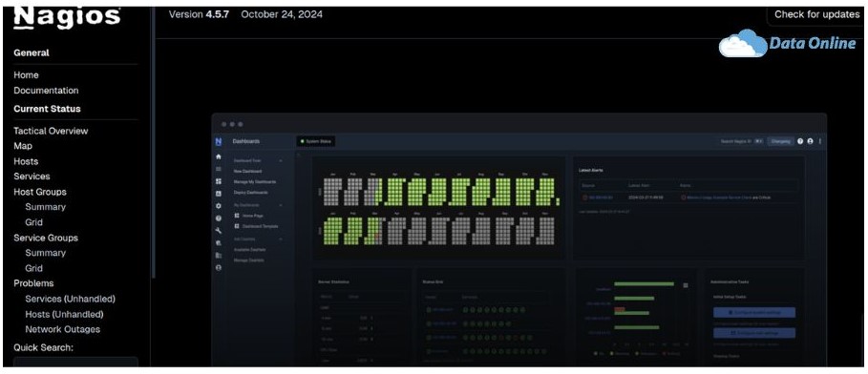
Task: Select the System Status tab
Action: 315,141
